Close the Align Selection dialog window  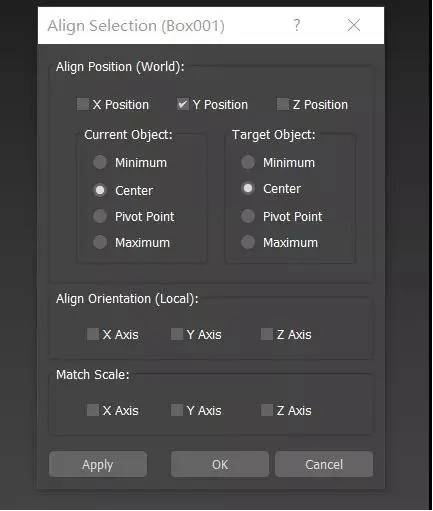point(354,25)
